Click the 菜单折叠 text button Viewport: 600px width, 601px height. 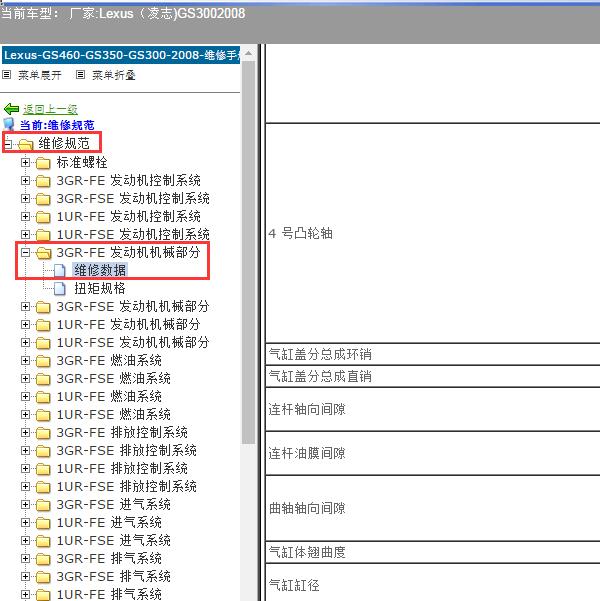(x=113, y=75)
